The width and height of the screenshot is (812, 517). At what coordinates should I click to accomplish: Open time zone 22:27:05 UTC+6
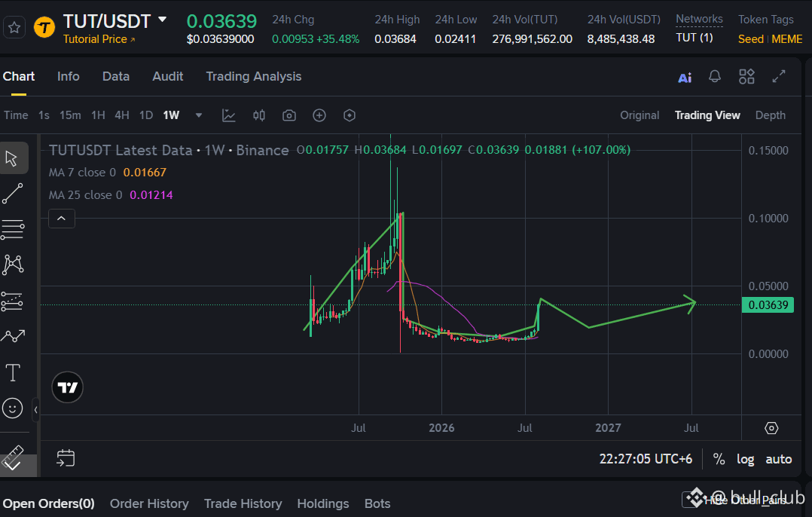click(x=646, y=459)
